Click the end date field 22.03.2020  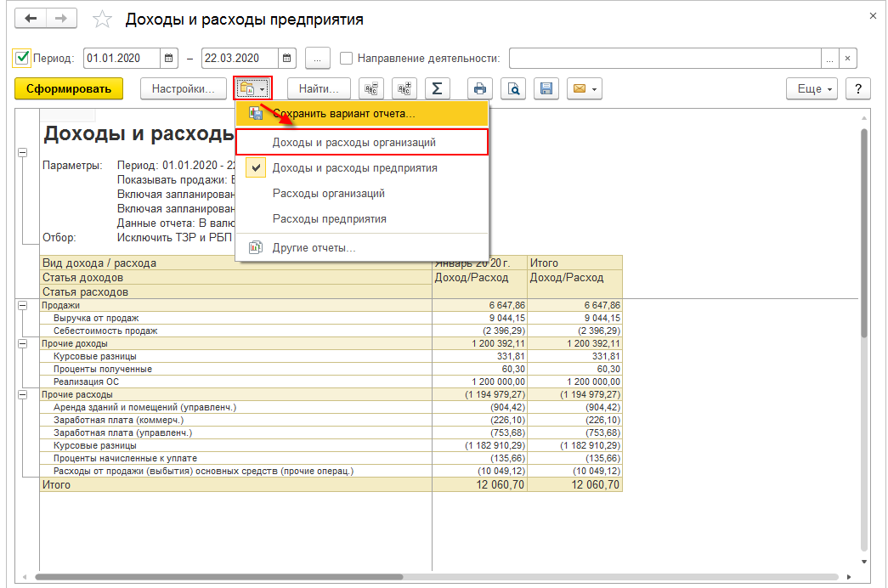(x=239, y=59)
